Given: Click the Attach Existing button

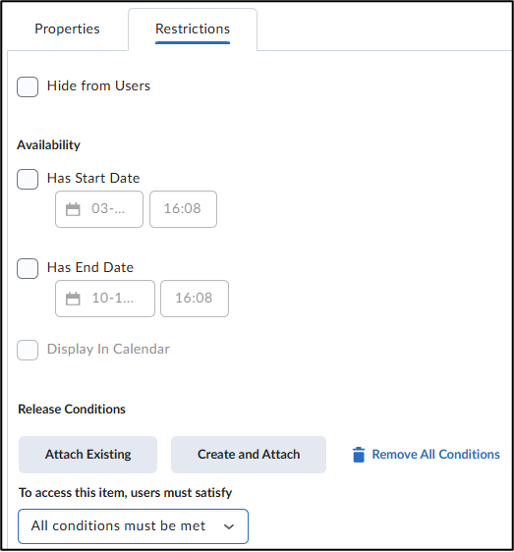Looking at the screenshot, I should pyautogui.click(x=88, y=454).
